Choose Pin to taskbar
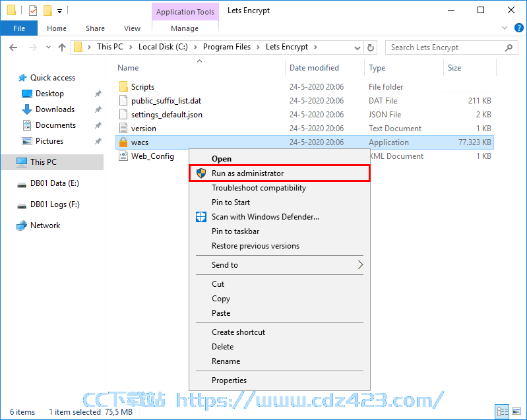 click(x=279, y=231)
